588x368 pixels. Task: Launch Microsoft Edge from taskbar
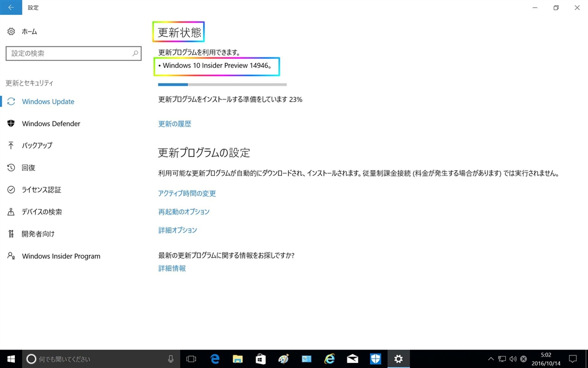[x=215, y=359]
